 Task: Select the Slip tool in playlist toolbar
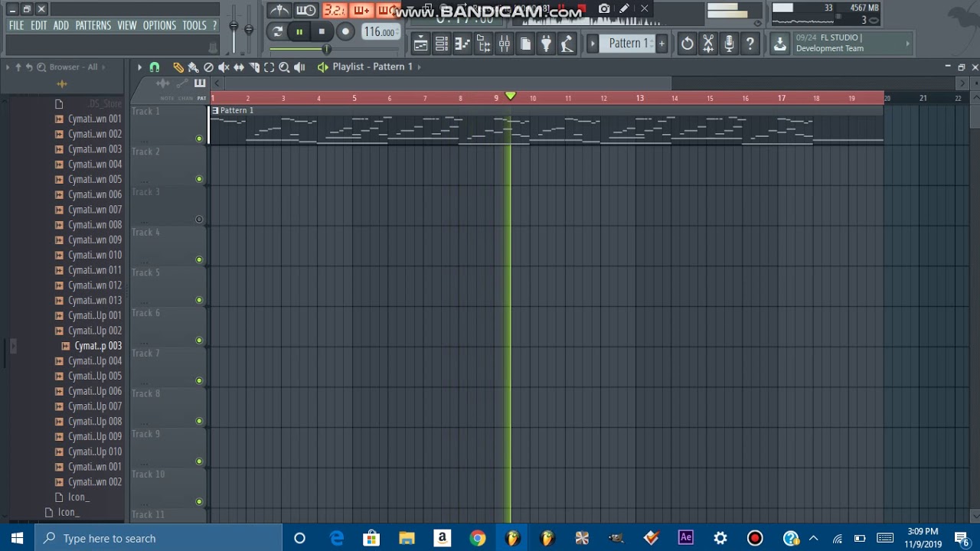(239, 67)
